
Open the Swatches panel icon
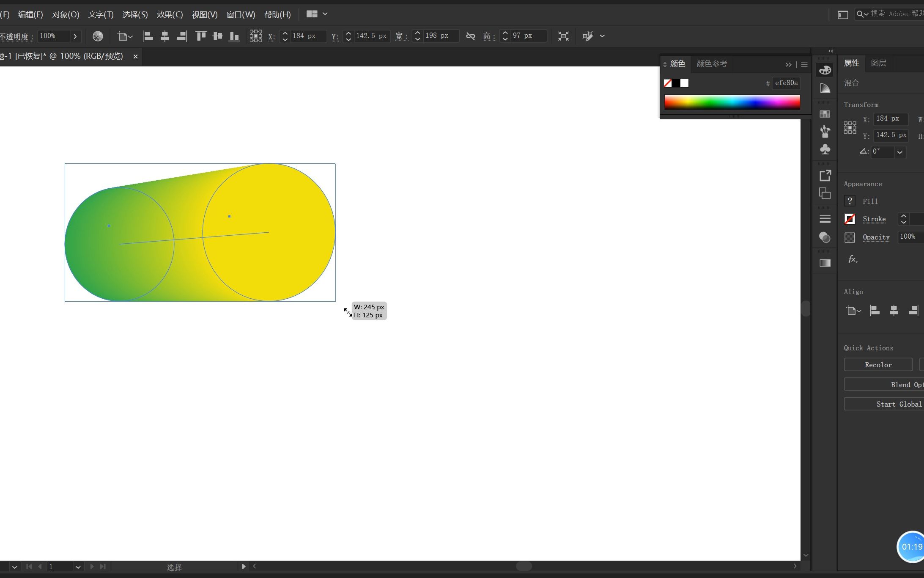[x=825, y=114]
